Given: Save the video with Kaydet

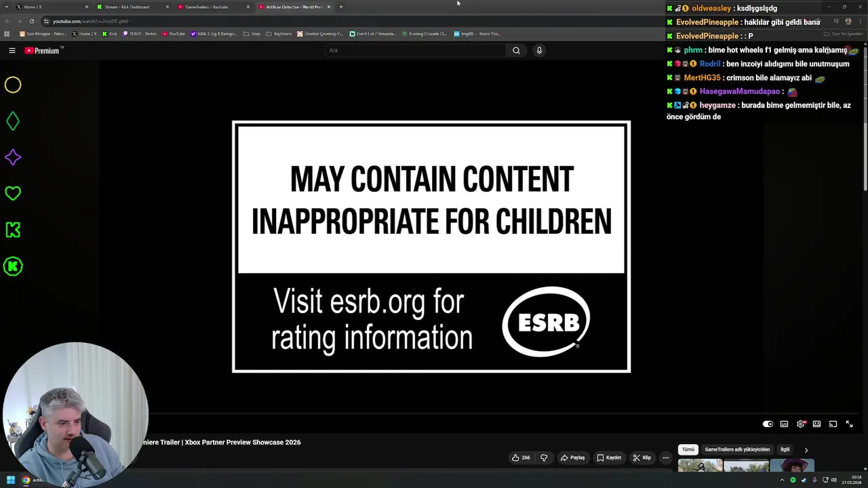Looking at the screenshot, I should [608, 457].
